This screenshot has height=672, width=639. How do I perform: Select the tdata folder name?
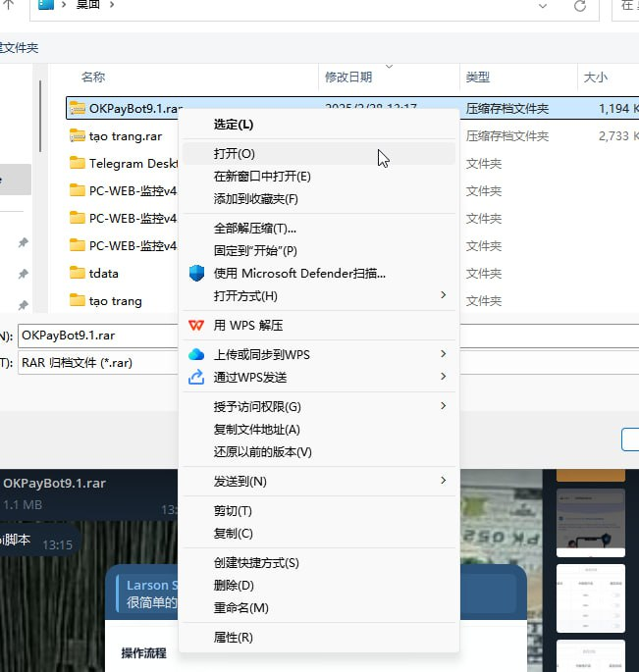coord(104,274)
